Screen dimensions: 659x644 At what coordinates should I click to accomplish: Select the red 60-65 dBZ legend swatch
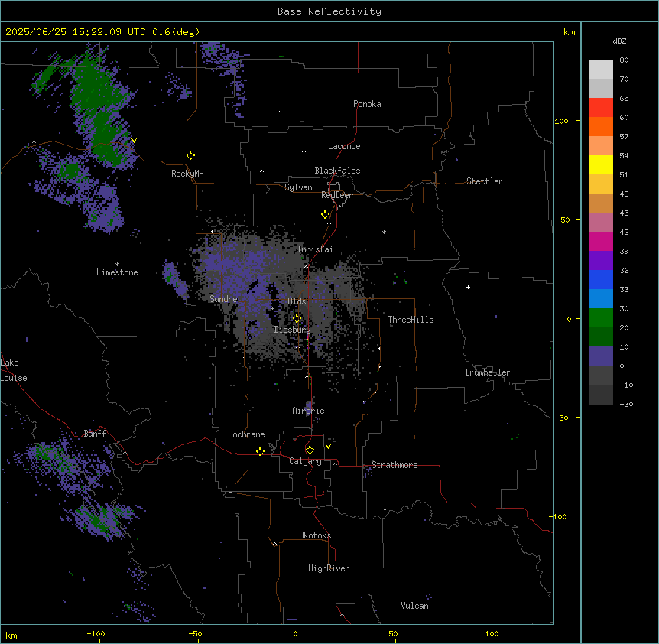[x=601, y=108]
